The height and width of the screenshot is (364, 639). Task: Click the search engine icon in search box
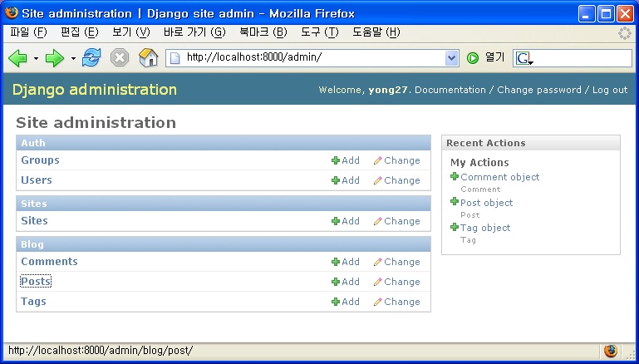[523, 58]
